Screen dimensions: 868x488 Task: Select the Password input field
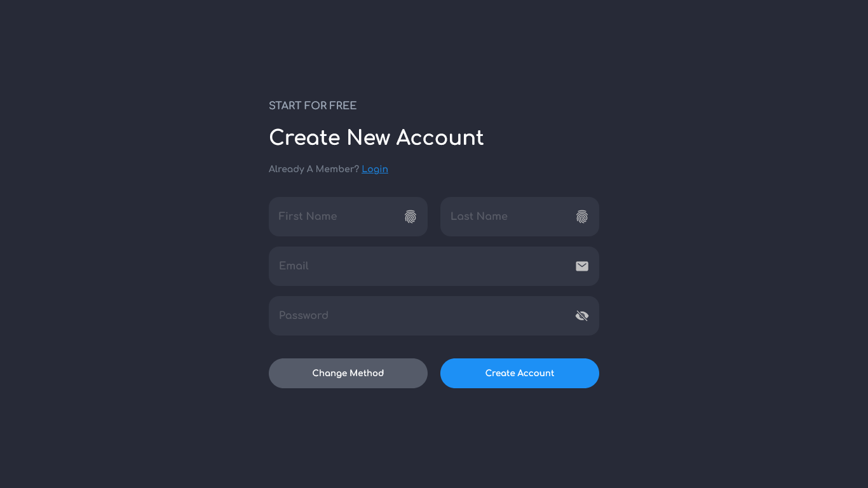tap(434, 316)
